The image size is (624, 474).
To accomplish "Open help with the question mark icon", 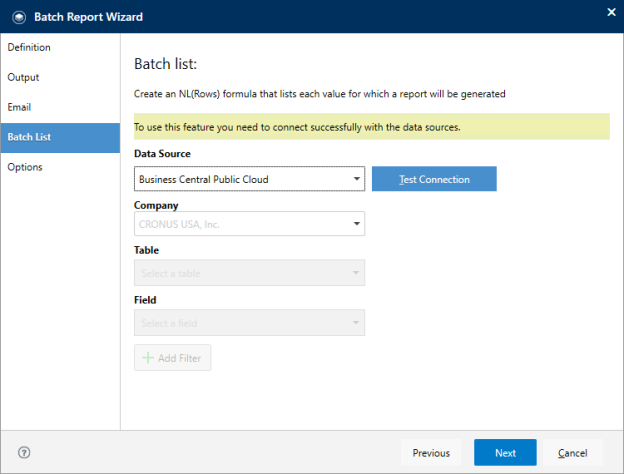I will (x=24, y=453).
